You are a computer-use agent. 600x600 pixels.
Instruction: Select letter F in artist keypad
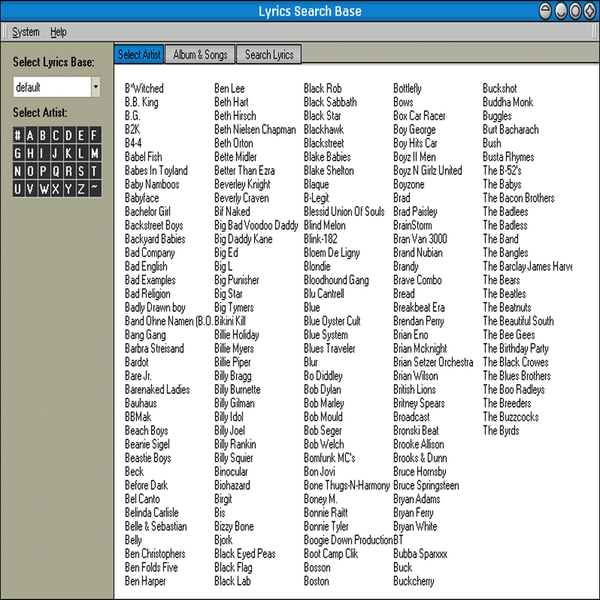pos(94,135)
